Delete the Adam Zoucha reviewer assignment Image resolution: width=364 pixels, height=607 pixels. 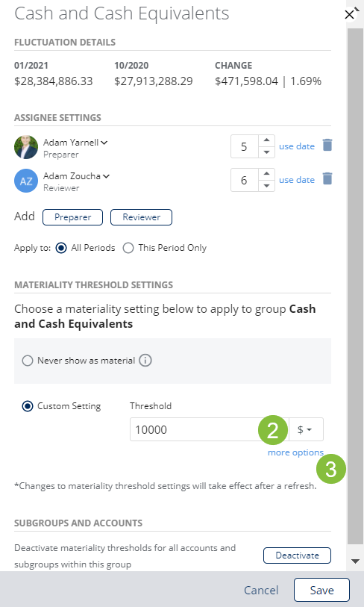coord(327,179)
